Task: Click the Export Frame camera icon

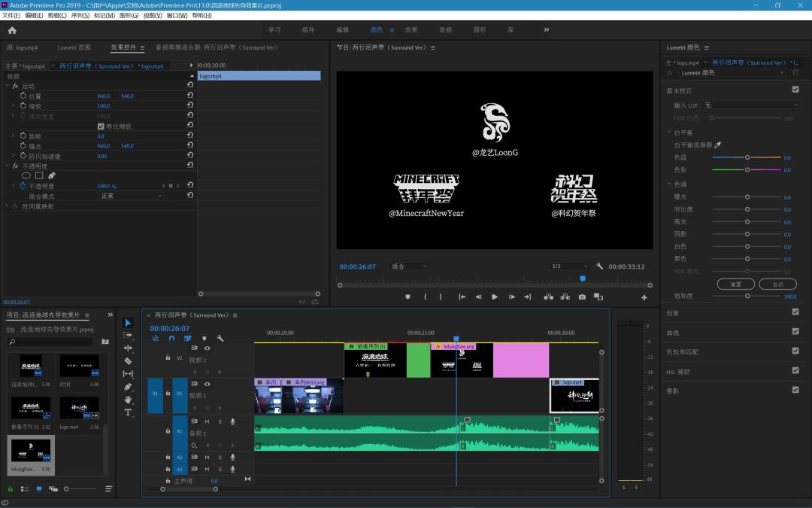Action: click(x=582, y=297)
